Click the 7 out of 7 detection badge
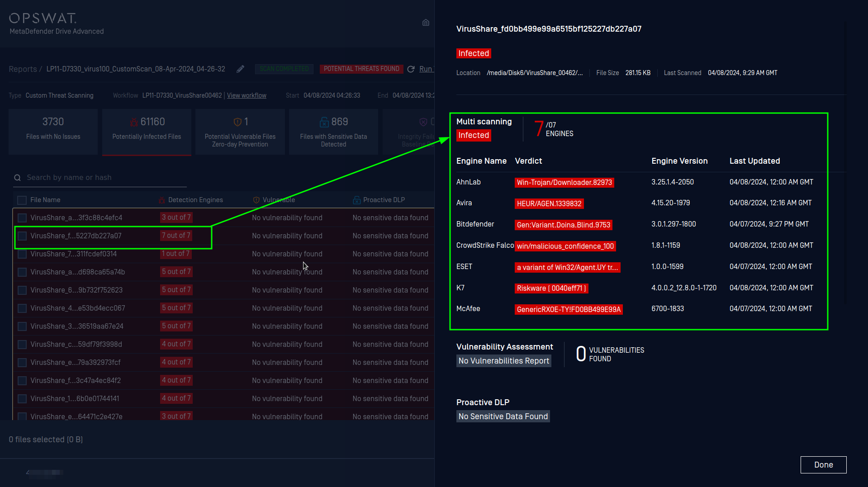This screenshot has width=868, height=487. pos(176,236)
